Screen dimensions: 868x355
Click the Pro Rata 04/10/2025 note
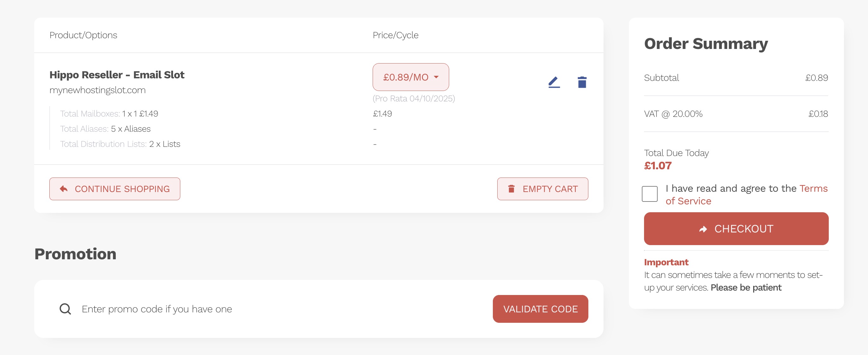coord(413,99)
